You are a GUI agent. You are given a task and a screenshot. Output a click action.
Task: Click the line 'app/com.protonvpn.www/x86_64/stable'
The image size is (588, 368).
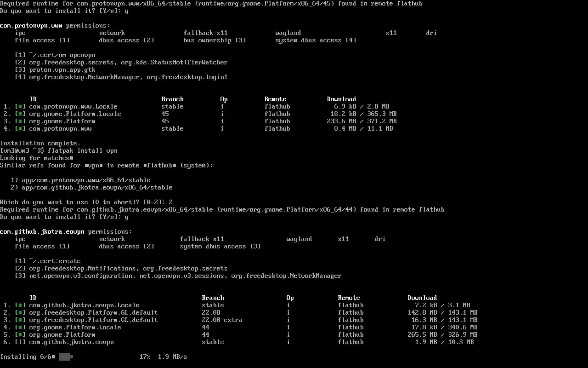tap(86, 180)
